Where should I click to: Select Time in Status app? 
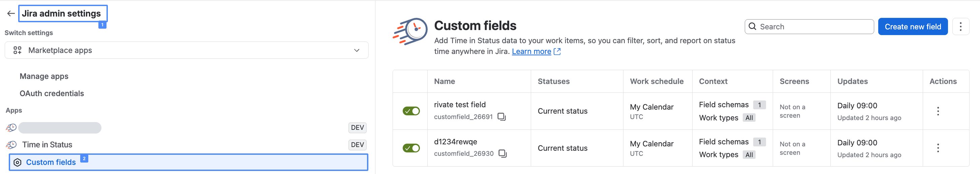coord(47,145)
